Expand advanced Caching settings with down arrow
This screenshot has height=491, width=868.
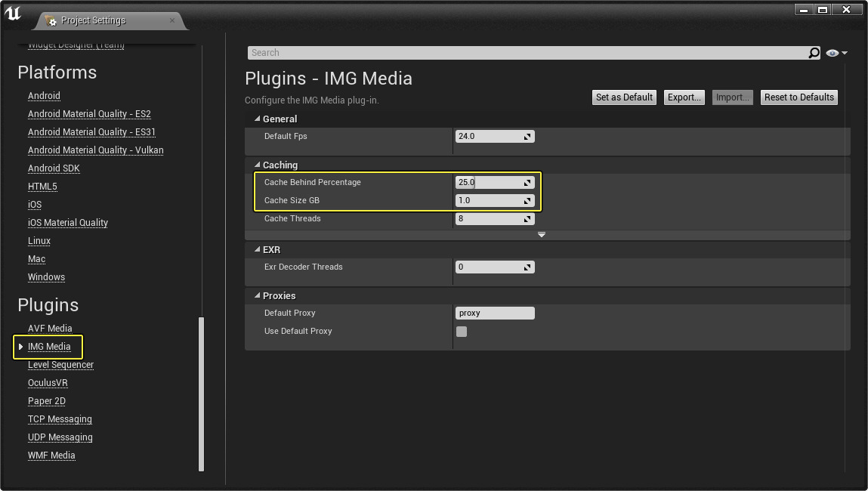pyautogui.click(x=541, y=235)
